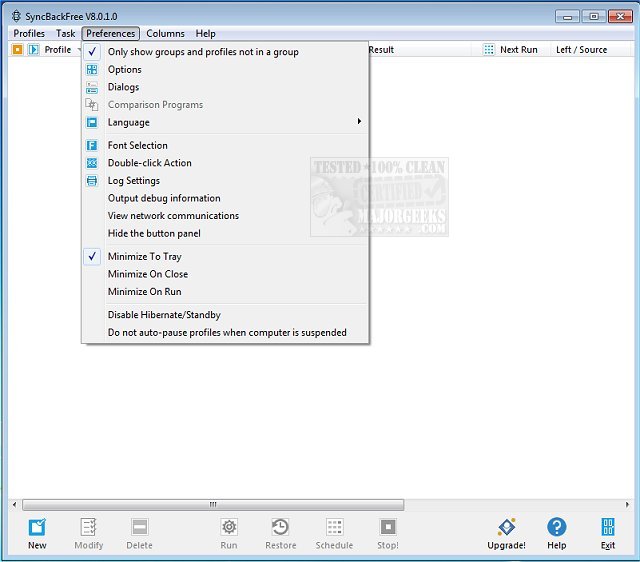This screenshot has width=640, height=562.
Task: Click the Next Run column header
Action: pos(518,50)
